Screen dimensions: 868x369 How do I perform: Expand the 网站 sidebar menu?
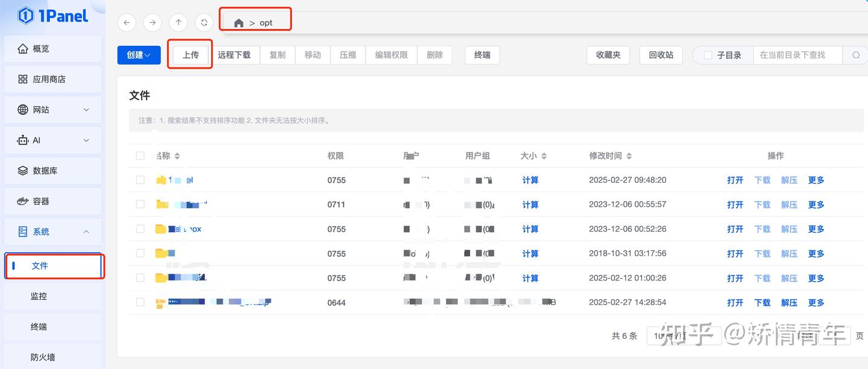(53, 110)
